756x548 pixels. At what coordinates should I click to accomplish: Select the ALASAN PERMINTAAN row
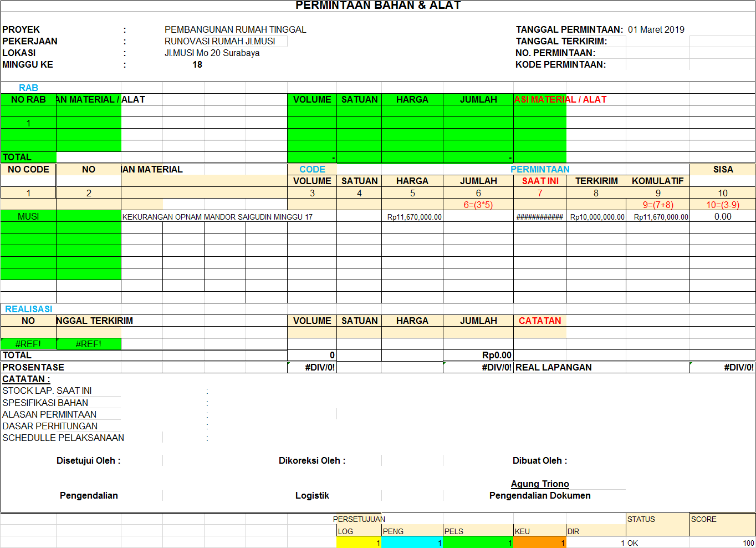tap(49, 414)
